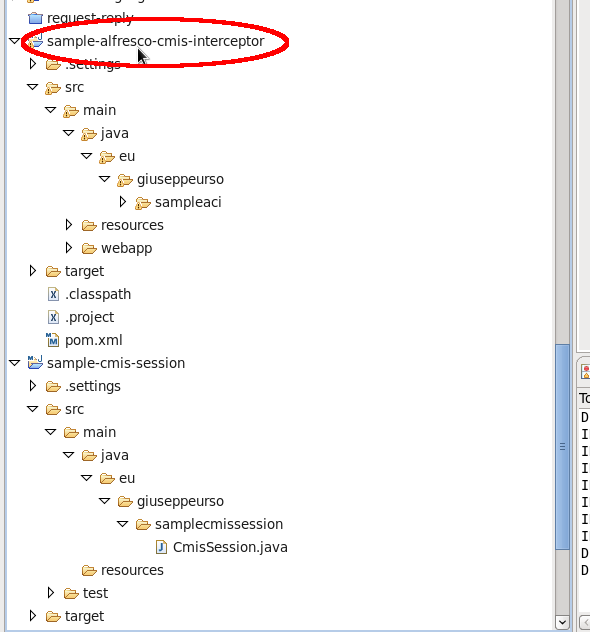Expand the test folder
The image size is (590, 632).
(x=51, y=592)
